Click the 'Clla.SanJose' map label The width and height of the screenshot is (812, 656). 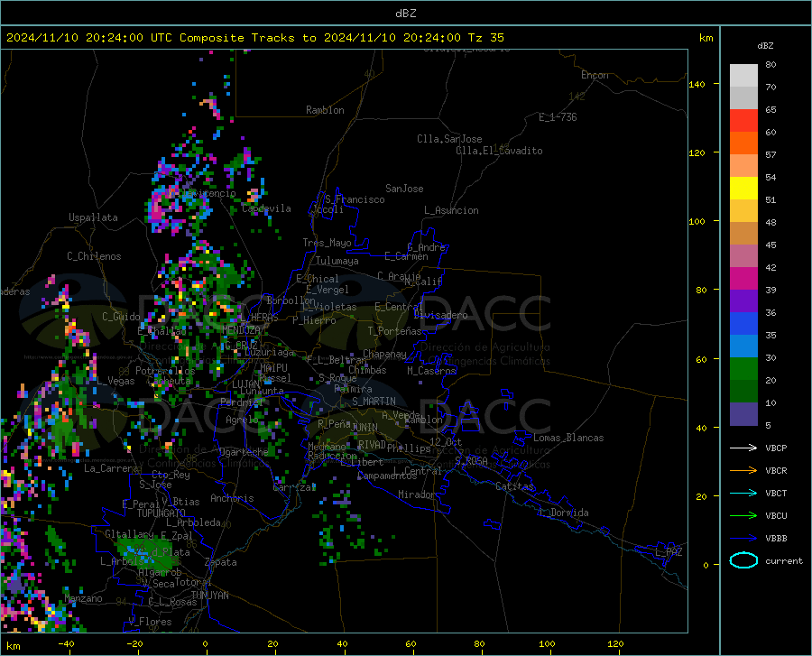tap(449, 139)
